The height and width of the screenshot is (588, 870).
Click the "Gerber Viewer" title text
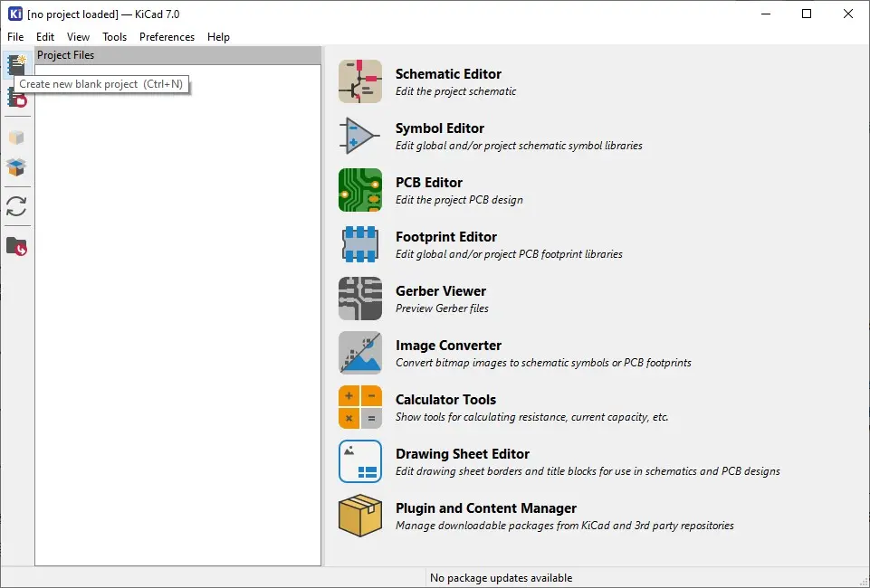point(441,291)
